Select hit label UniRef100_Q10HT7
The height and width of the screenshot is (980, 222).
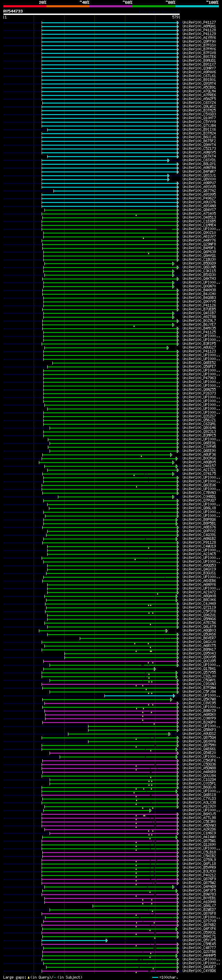[x=199, y=118]
